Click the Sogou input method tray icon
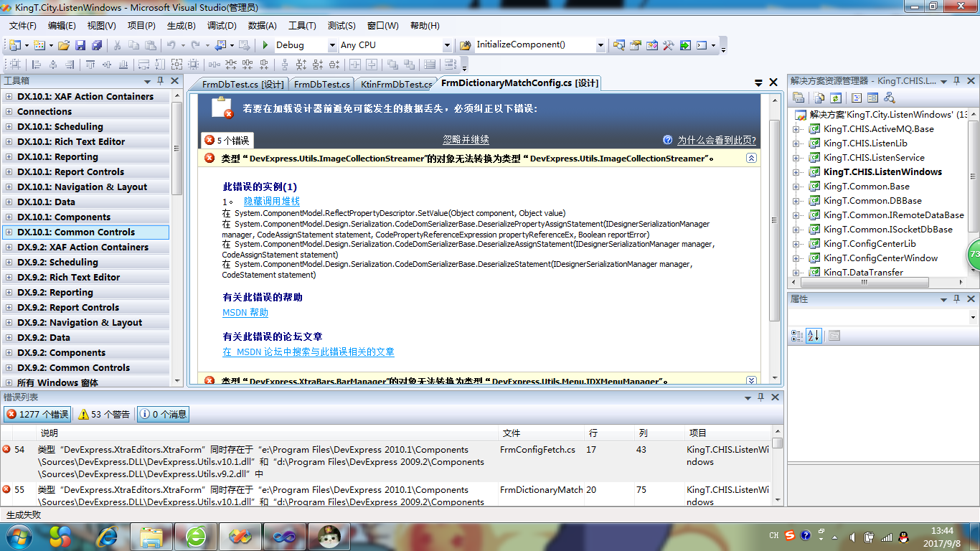The width and height of the screenshot is (980, 551). pyautogui.click(x=790, y=536)
